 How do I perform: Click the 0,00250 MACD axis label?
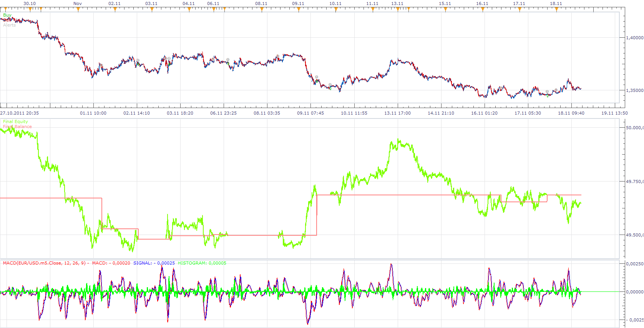(635, 264)
